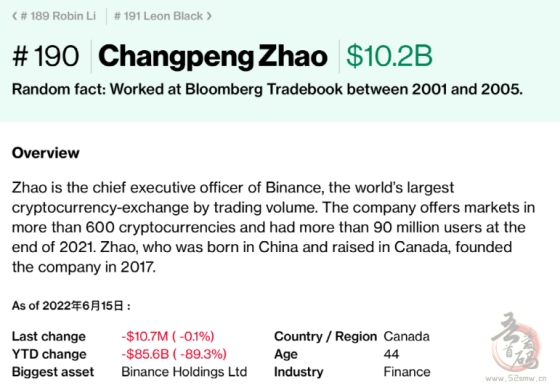
Task: Go to previous profile #189 Robin Li
Action: tap(54, 16)
